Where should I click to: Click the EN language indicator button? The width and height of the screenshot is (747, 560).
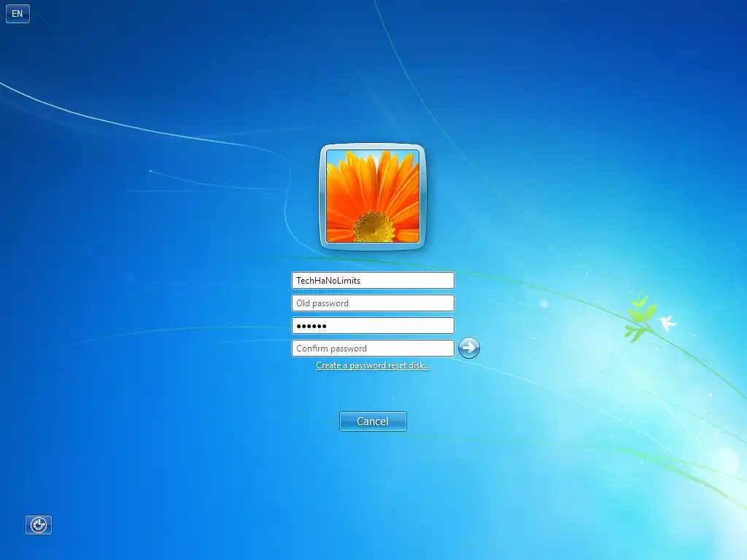tap(18, 14)
